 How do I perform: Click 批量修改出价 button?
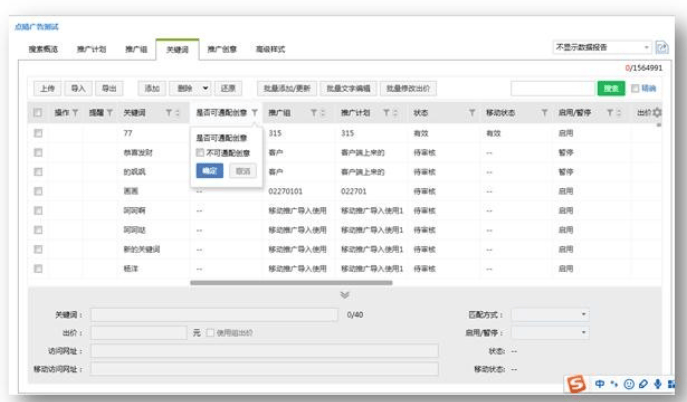(x=408, y=88)
